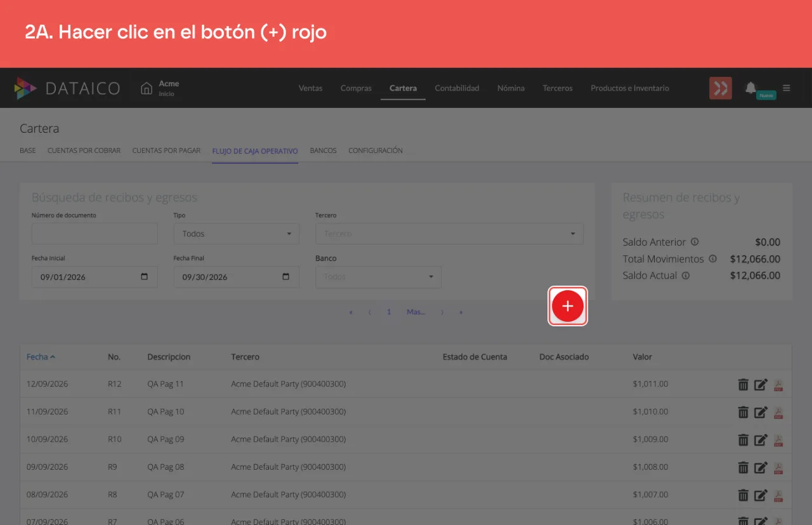
Task: Delete receipt R12 with trash icon
Action: point(743,384)
